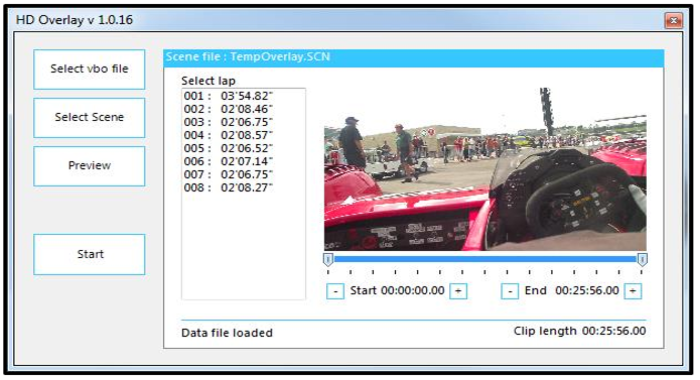Select lap 008 : 02'08.27"
Viewport: 700px width, 380px height.
tap(243, 188)
